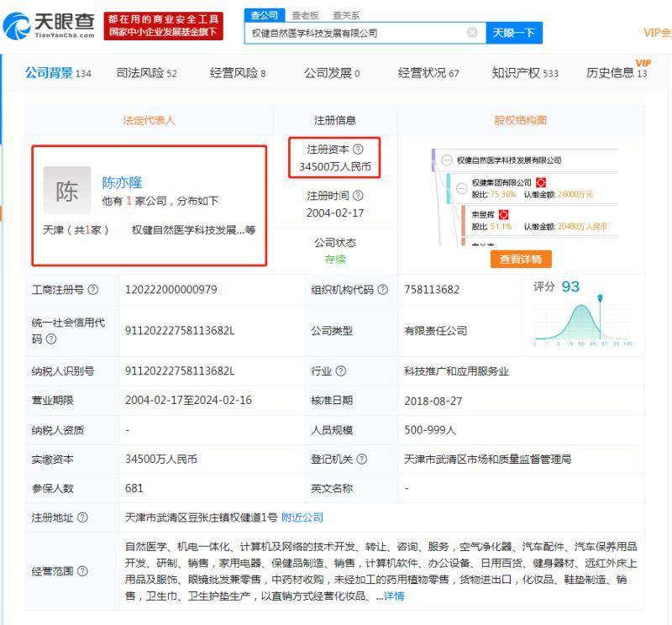Click the red slogan banner 都在用的商业安全工具
672x625 pixels.
(163, 26)
